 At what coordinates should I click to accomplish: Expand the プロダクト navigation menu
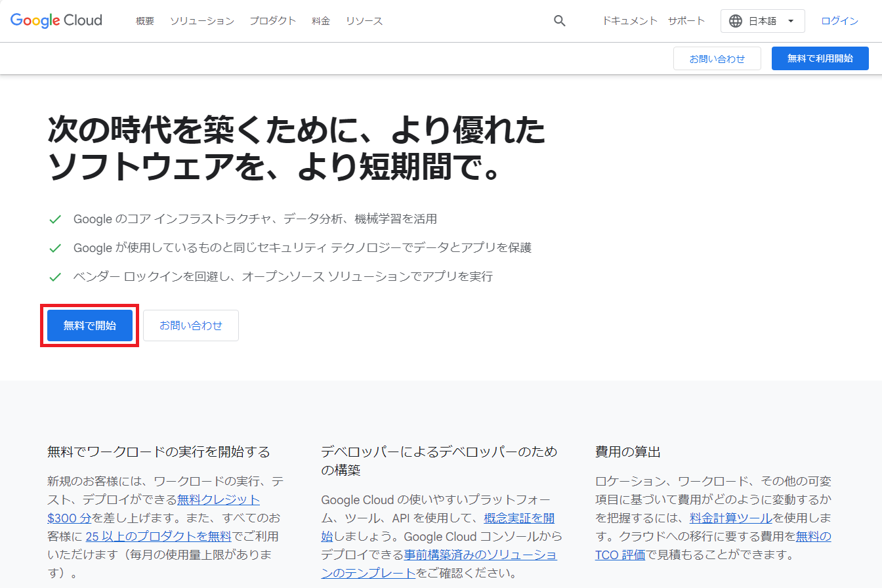point(272,21)
